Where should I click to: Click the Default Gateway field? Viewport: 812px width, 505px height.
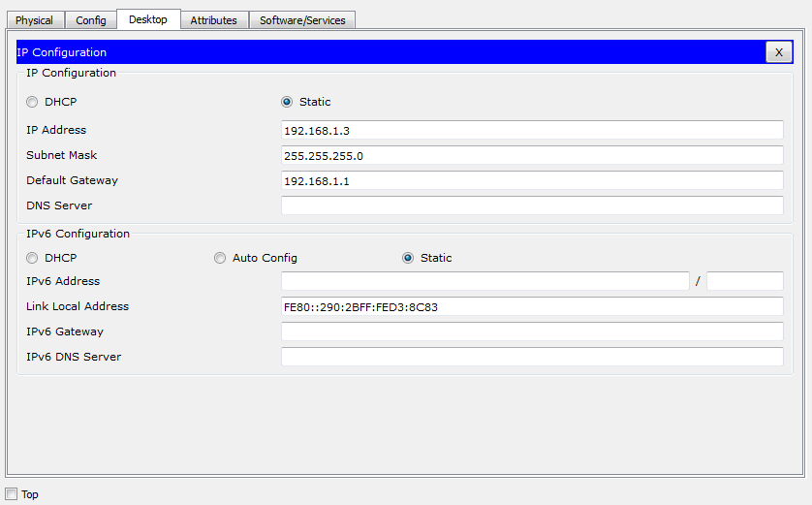(x=532, y=180)
